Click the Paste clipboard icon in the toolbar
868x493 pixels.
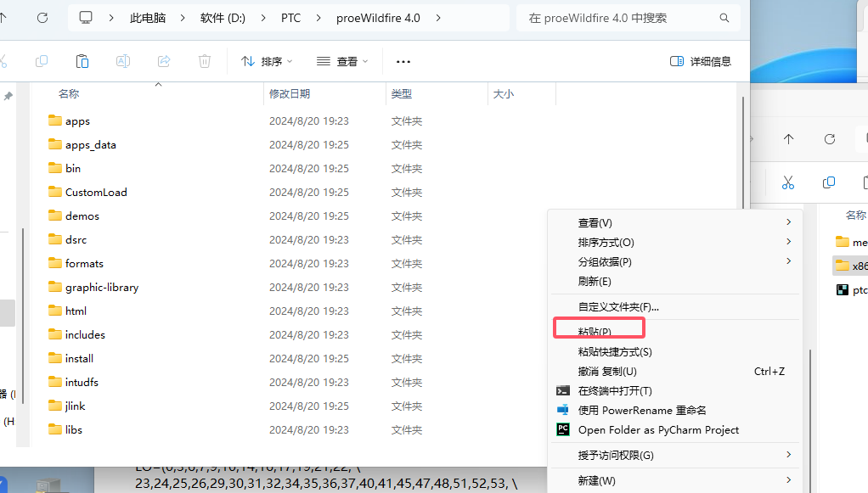point(82,61)
